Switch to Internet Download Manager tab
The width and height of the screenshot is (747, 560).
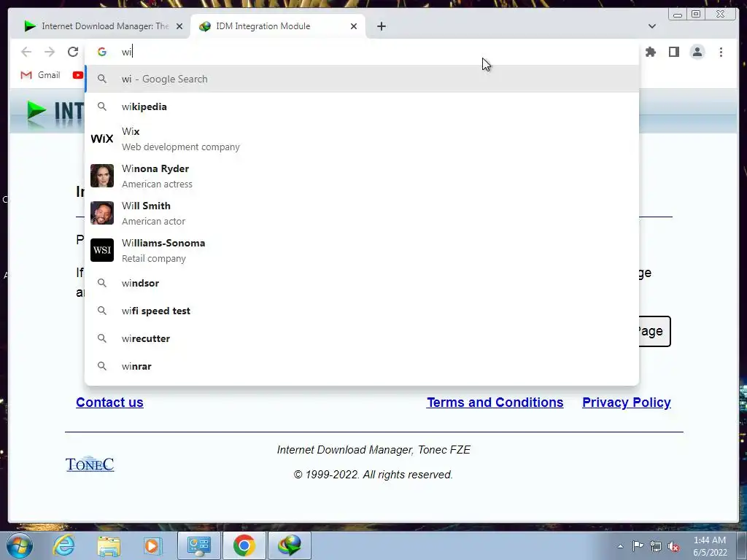pos(101,26)
